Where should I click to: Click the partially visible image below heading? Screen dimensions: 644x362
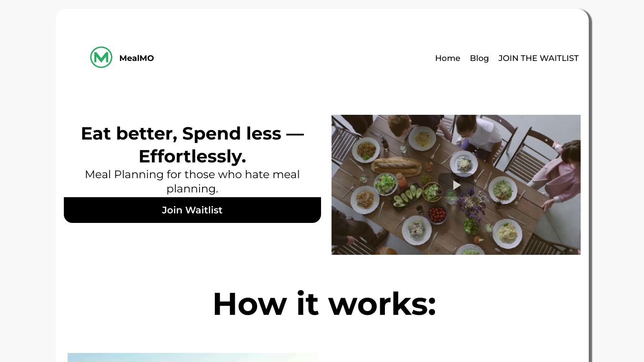[x=192, y=357]
